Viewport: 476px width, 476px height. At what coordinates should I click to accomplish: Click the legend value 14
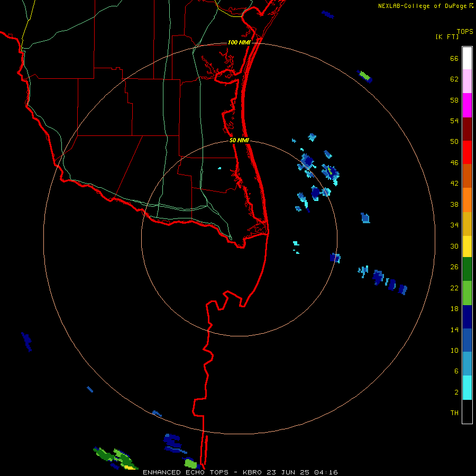(x=454, y=329)
